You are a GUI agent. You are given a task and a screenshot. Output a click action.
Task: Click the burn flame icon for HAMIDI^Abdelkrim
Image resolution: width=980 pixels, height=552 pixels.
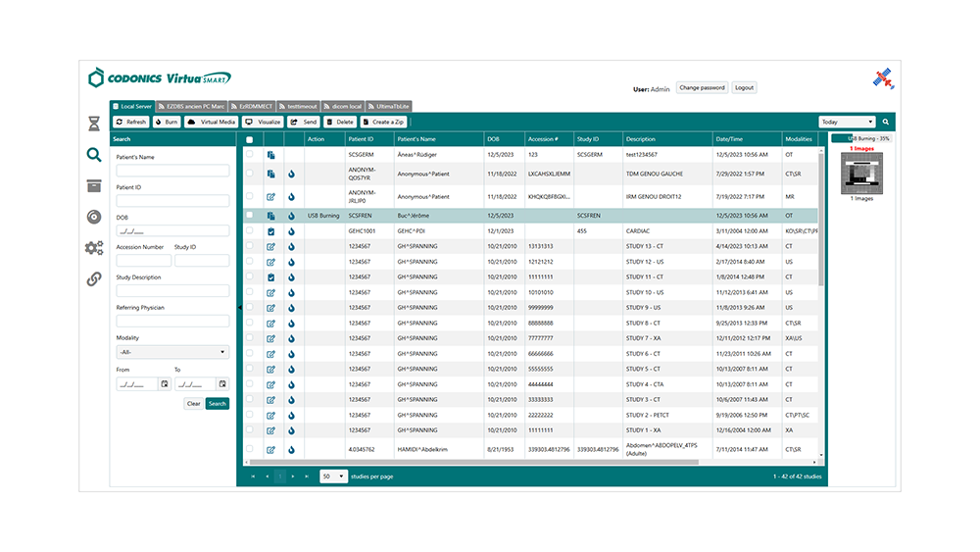[x=291, y=450]
